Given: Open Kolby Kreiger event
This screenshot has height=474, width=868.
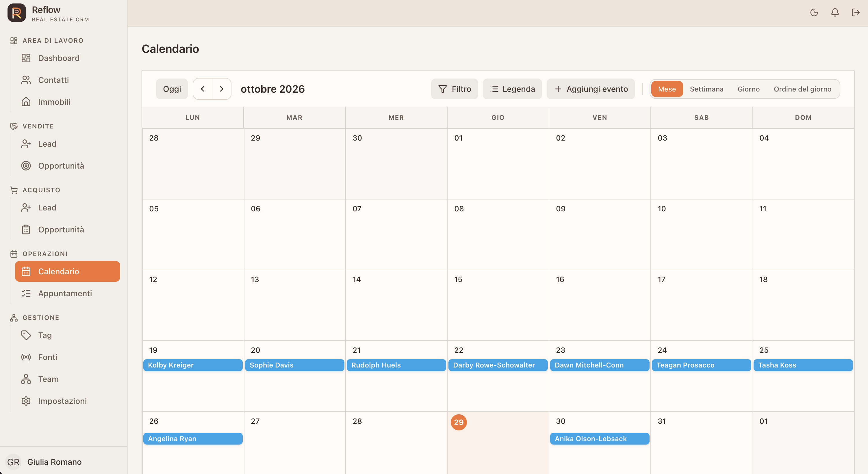Looking at the screenshot, I should point(193,365).
